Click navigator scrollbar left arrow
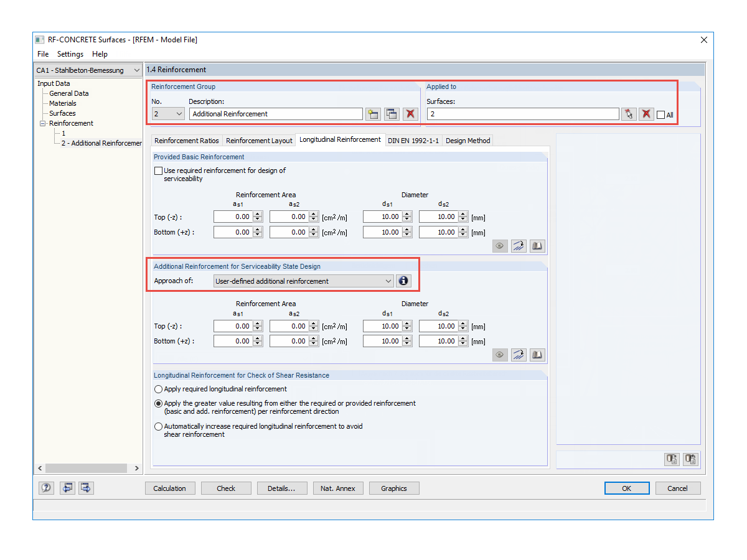Screen dimensions: 747x560 (x=40, y=469)
